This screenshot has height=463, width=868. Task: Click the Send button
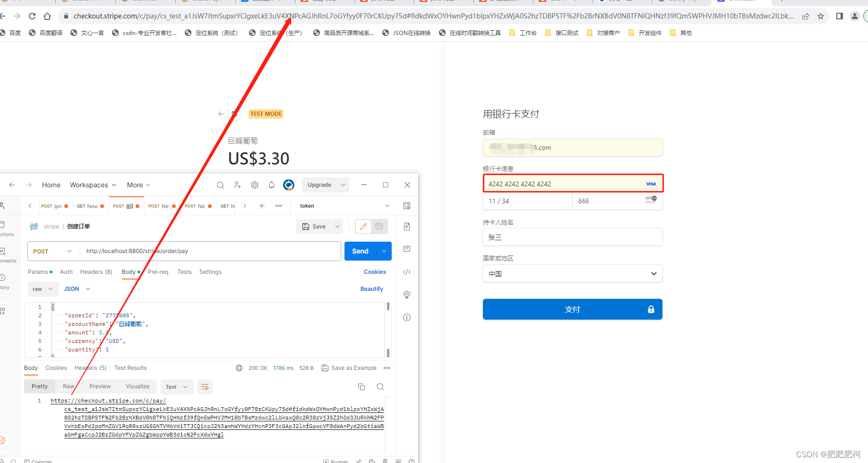[x=360, y=251]
